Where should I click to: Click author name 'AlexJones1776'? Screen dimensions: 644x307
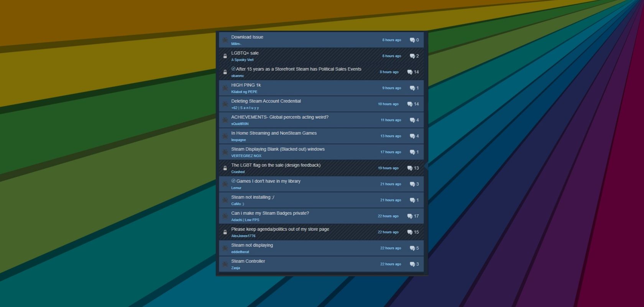[243, 236]
